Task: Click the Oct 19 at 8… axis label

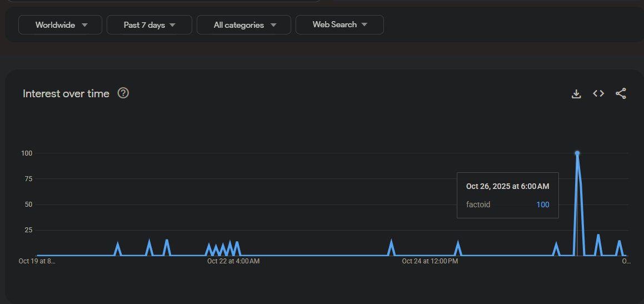Action: pyautogui.click(x=37, y=261)
